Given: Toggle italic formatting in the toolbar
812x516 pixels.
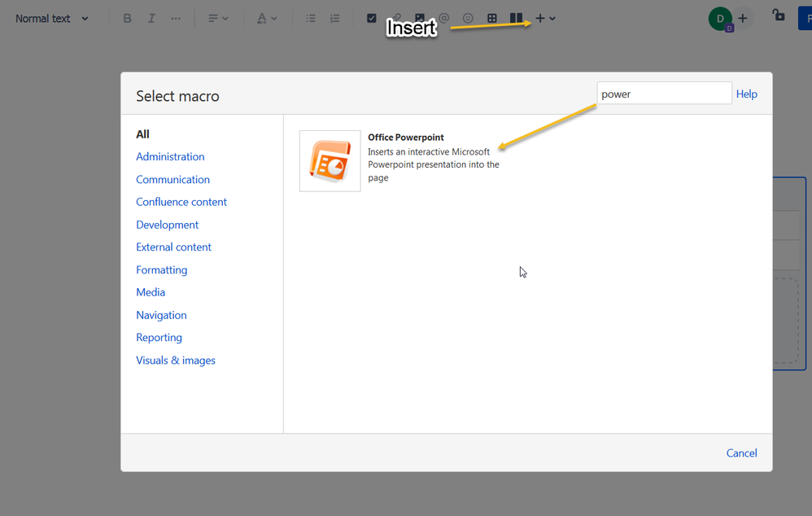Looking at the screenshot, I should [151, 19].
